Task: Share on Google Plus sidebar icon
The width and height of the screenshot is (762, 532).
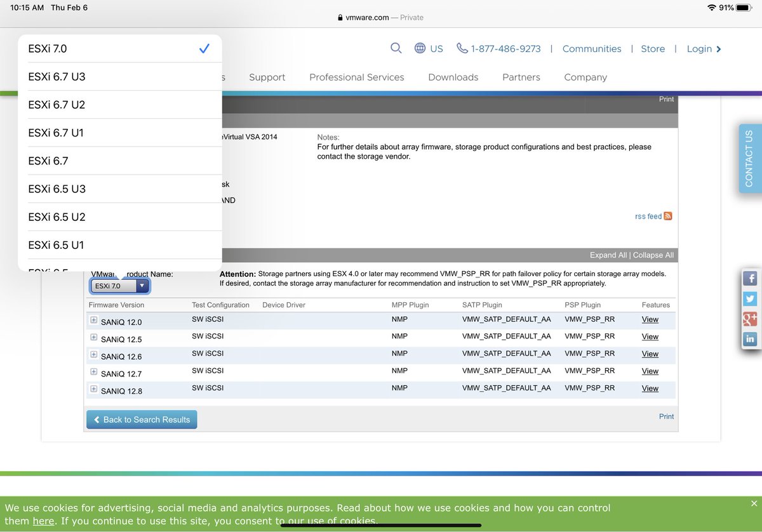Action: tap(750, 319)
